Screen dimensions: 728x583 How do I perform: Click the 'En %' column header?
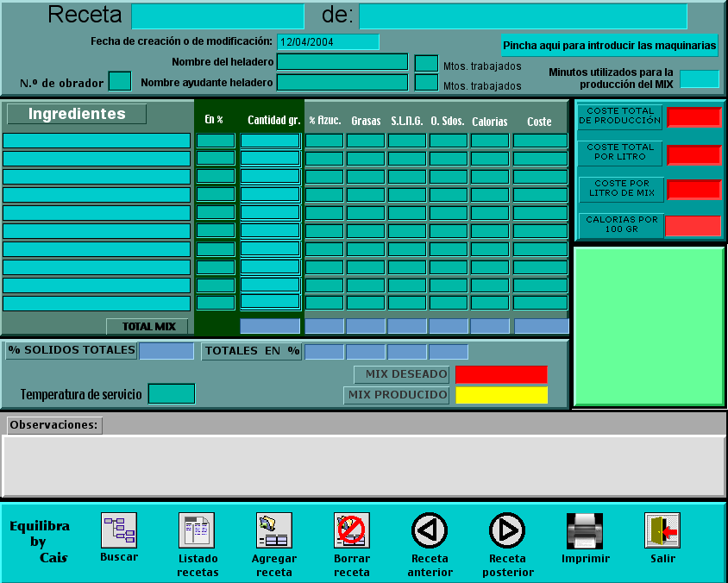214,120
